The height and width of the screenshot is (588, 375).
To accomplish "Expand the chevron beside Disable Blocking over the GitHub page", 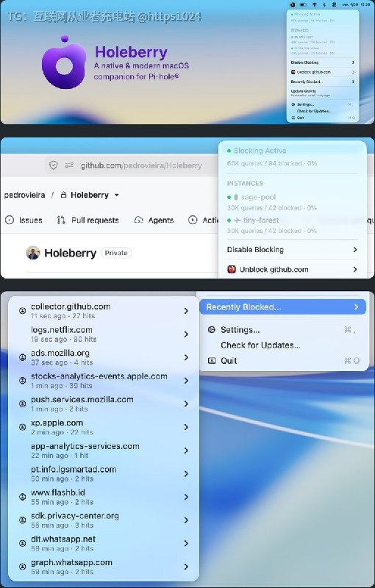I will (354, 250).
